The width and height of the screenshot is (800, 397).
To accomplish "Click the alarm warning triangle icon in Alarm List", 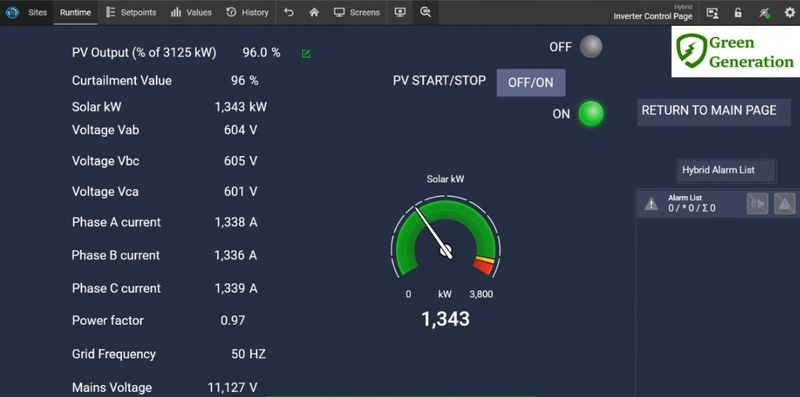I will pos(651,204).
